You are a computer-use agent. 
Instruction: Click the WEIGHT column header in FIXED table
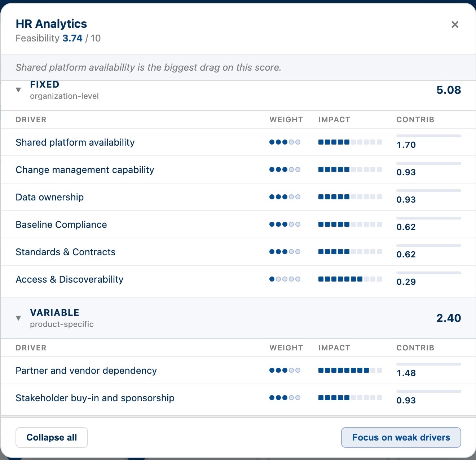[286, 120]
